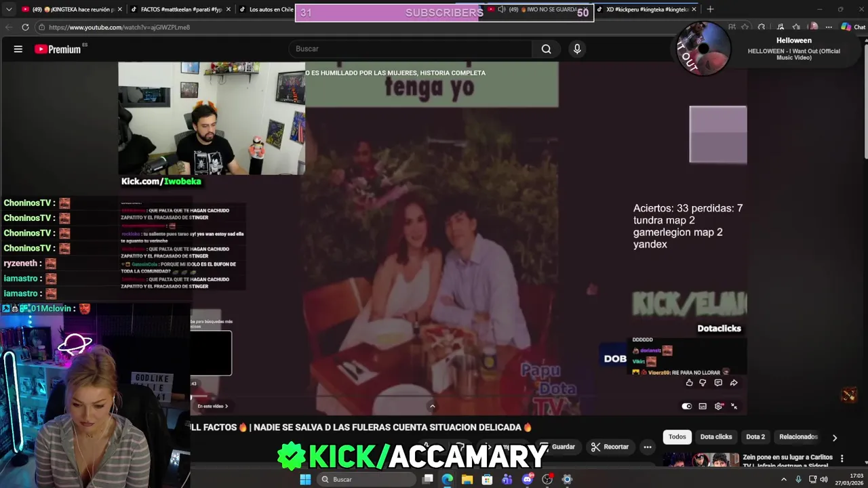Expand the panel using upward chevron on player
868x488 pixels.
point(432,406)
